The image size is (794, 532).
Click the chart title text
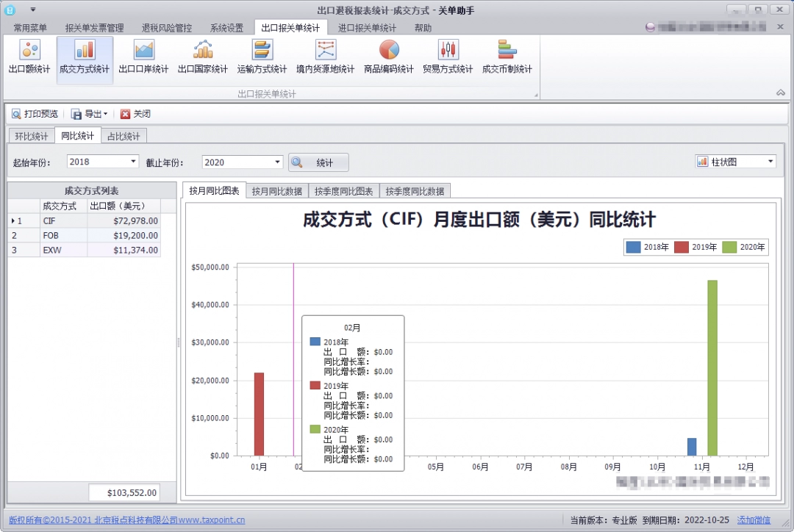pos(479,220)
